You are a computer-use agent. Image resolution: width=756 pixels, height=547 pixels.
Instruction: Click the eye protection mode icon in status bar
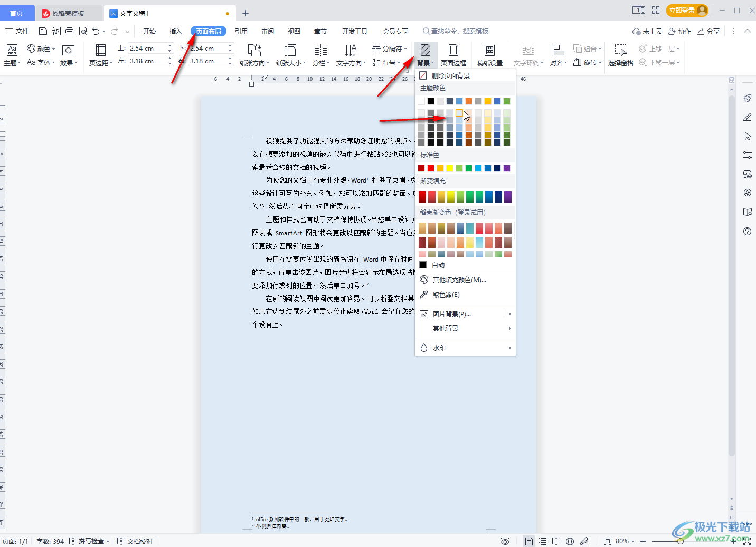pyautogui.click(x=505, y=541)
